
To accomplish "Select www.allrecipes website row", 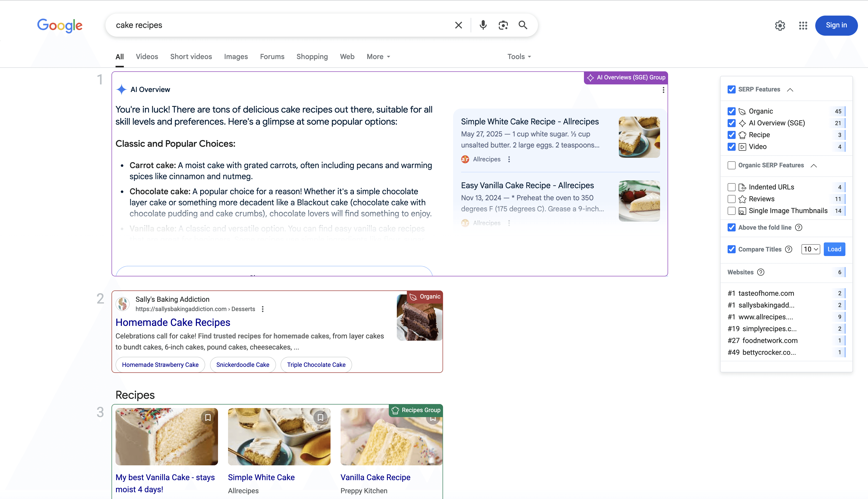I will [x=786, y=317].
